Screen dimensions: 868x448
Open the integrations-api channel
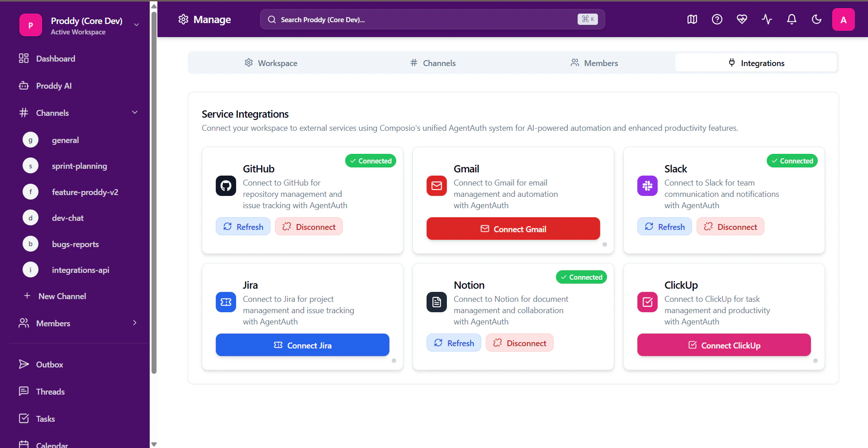[81, 270]
